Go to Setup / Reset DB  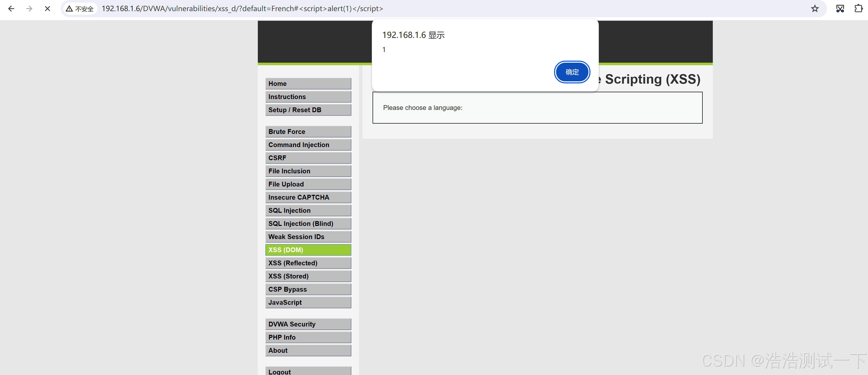[308, 110]
